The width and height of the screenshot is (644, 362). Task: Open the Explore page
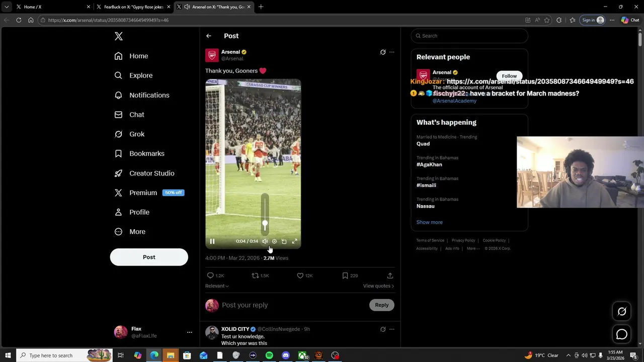point(133,75)
